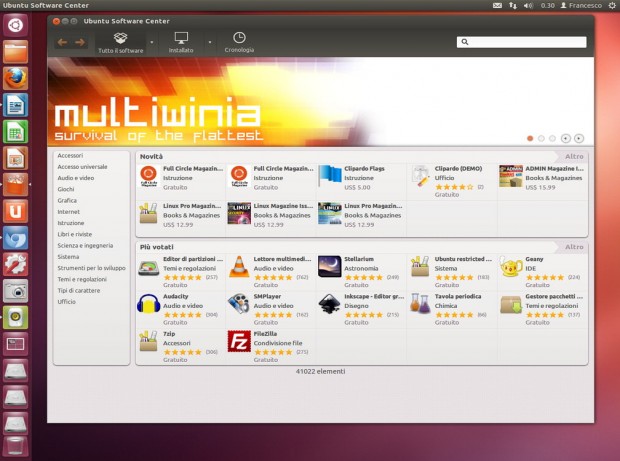Click Altro in the Più votati section
Image resolution: width=620 pixels, height=461 pixels.
[x=574, y=247]
